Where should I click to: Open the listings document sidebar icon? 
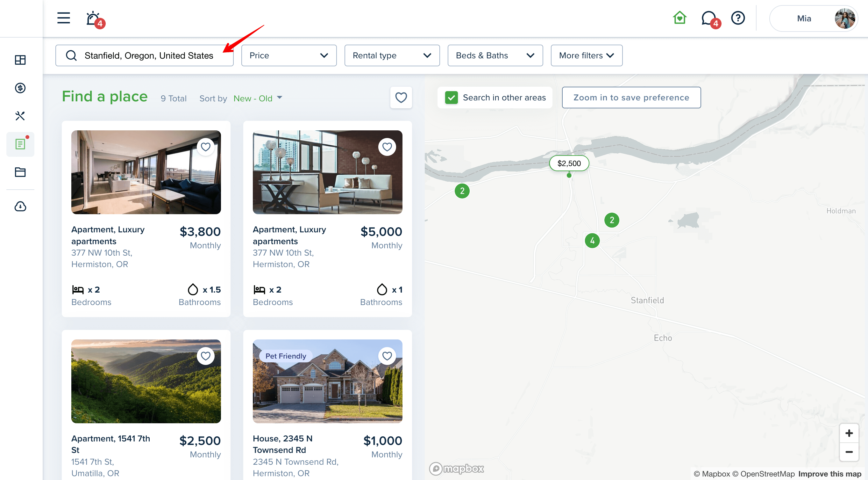20,144
